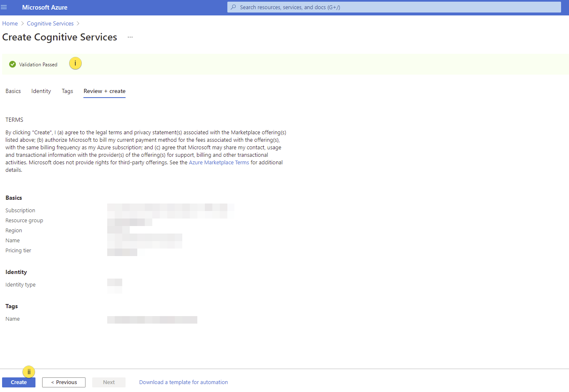
Task: Click the search magnifier icon
Action: 234,7
